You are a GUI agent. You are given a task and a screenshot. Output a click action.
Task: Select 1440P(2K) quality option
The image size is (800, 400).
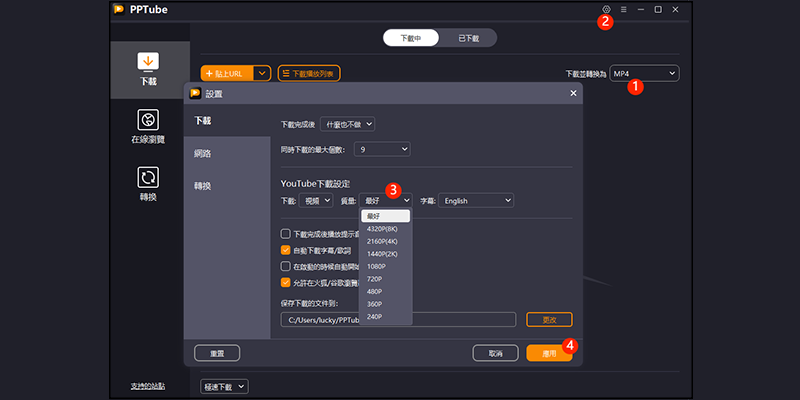coord(385,254)
